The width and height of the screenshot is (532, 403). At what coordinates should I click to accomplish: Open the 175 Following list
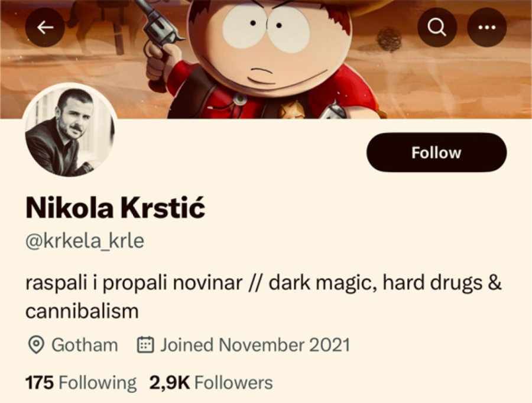[x=80, y=383]
